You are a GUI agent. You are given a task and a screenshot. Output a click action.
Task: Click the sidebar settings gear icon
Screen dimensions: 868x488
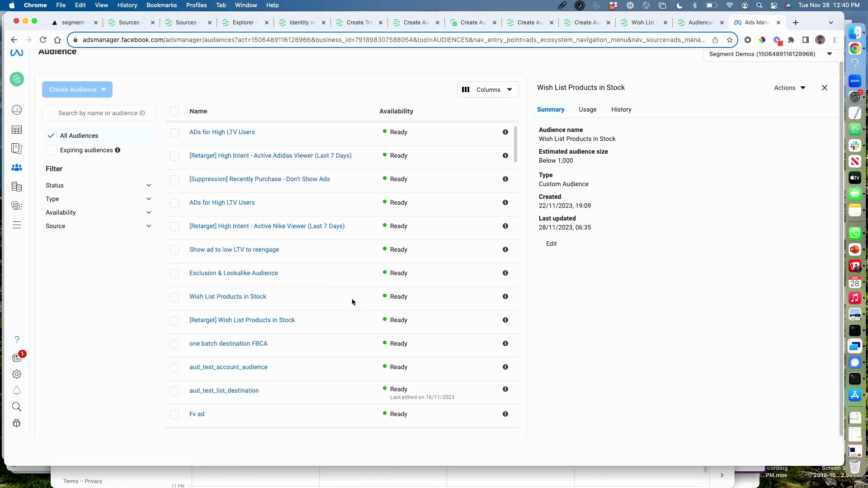pos(17,374)
